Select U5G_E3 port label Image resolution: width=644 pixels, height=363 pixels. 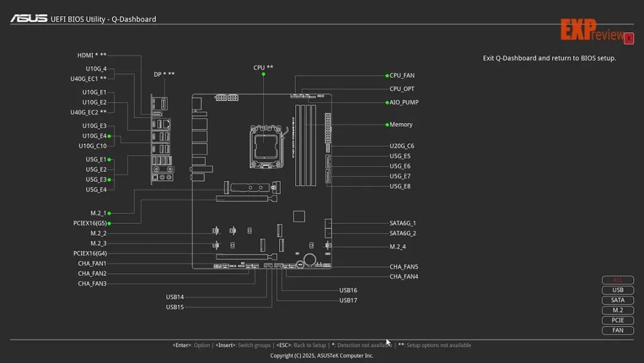[96, 180]
